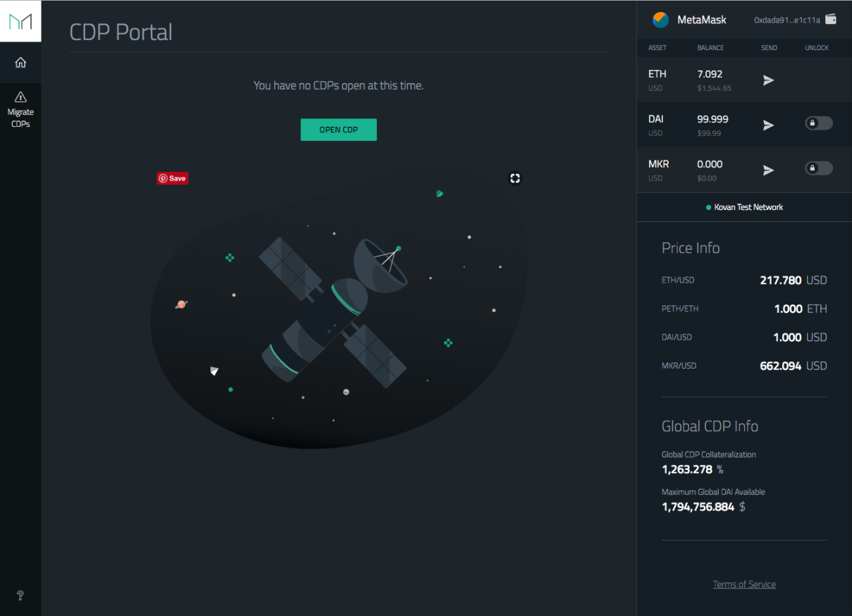Image resolution: width=852 pixels, height=616 pixels.
Task: Select the Migrate CDPs menu label
Action: tap(20, 118)
